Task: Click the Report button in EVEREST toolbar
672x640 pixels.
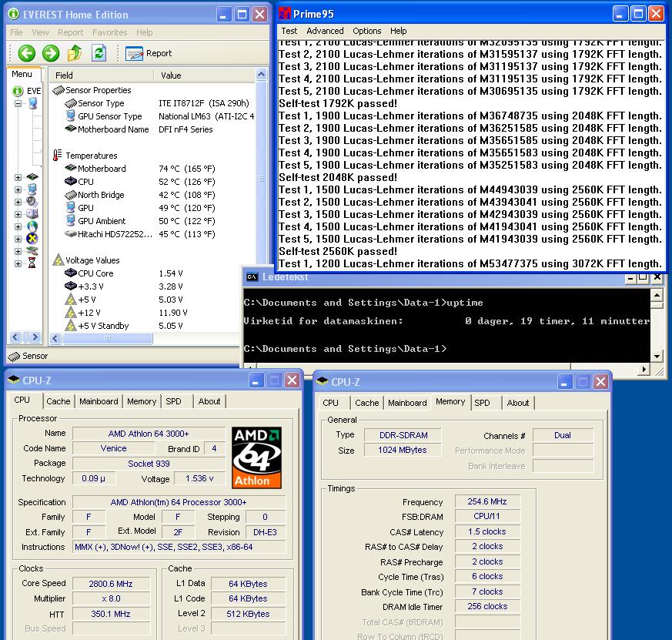Action: [149, 53]
